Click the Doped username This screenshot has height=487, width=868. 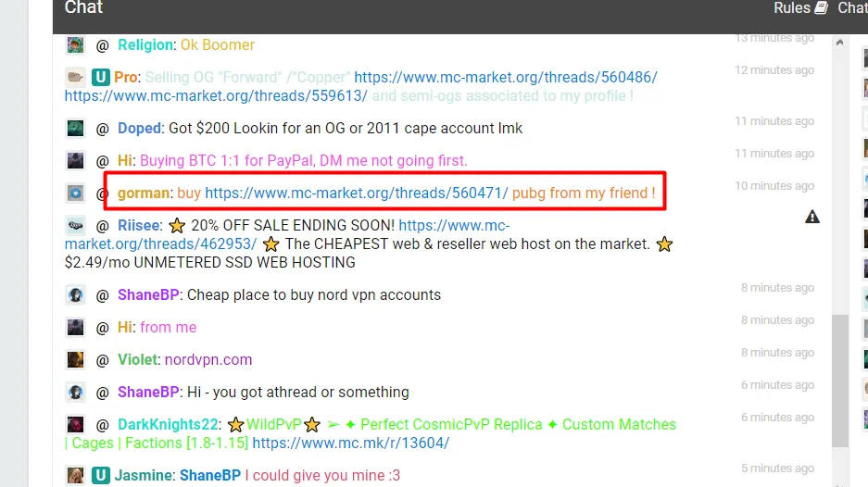(x=140, y=129)
